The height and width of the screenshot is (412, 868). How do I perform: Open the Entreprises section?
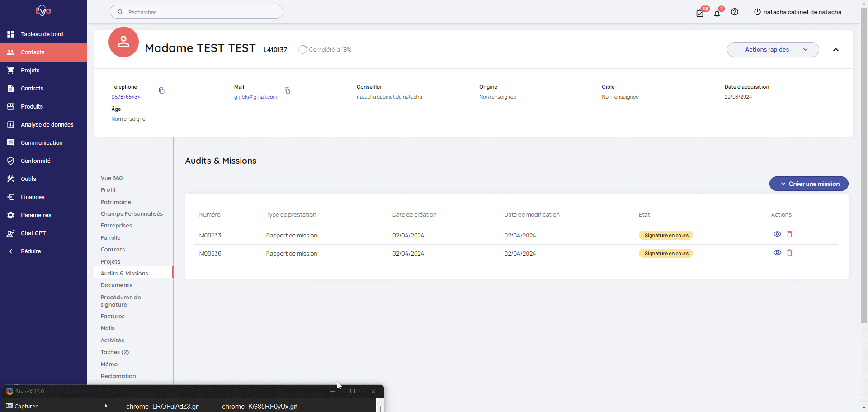[x=116, y=226]
